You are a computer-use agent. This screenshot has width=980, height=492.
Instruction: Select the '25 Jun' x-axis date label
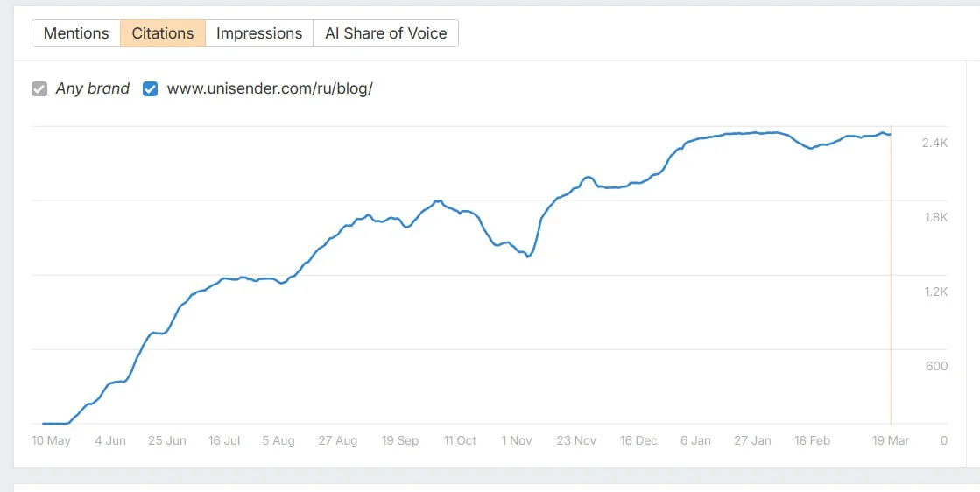166,440
